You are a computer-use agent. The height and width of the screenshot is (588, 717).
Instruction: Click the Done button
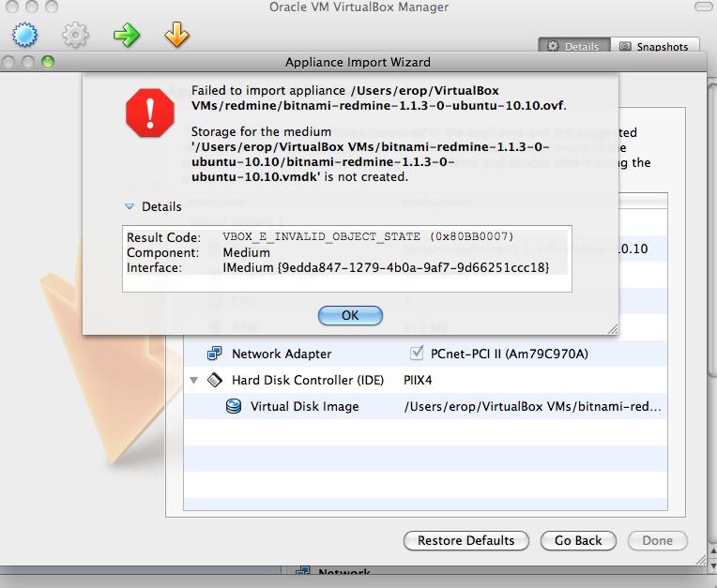[658, 540]
